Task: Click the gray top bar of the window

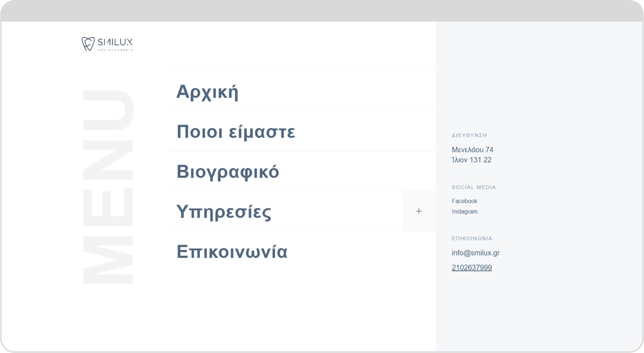Action: click(x=322, y=11)
